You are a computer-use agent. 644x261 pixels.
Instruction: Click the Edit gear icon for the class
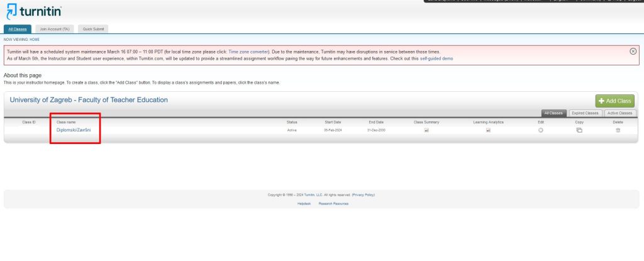point(540,130)
